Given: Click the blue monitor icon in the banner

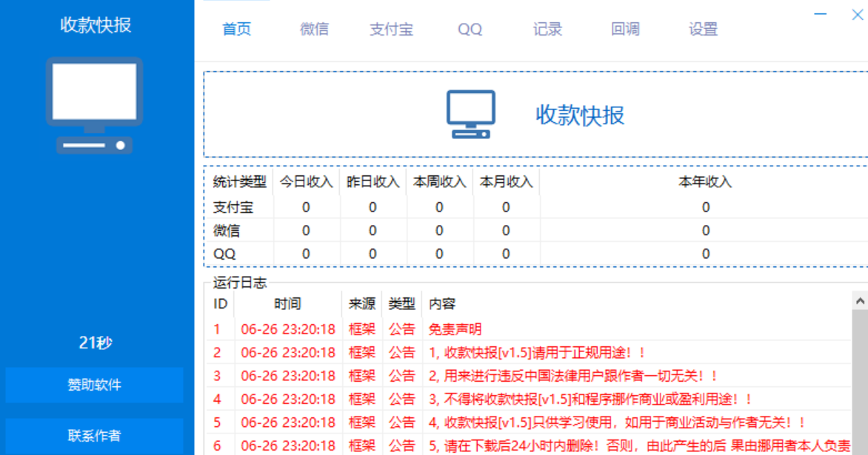Looking at the screenshot, I should [x=470, y=115].
